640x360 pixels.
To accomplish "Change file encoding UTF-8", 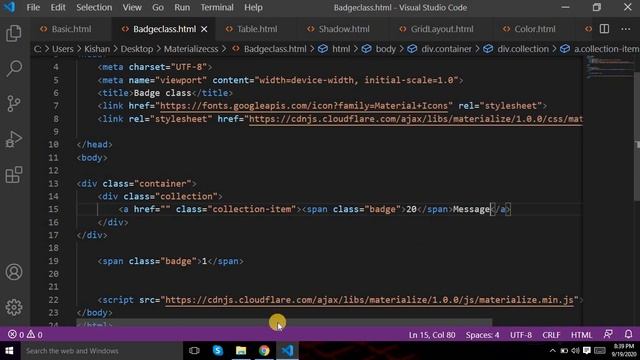I will tap(521, 335).
